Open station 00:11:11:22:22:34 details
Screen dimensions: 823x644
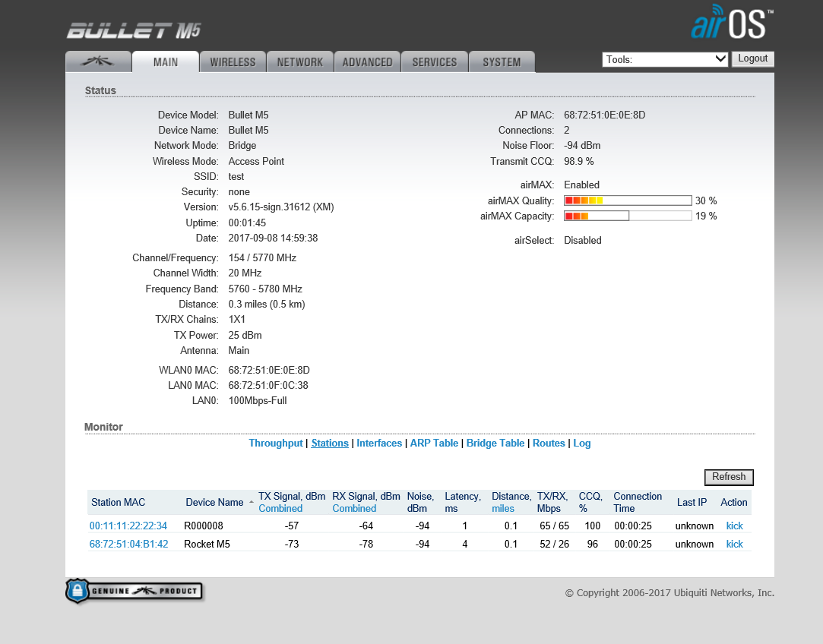point(128,526)
